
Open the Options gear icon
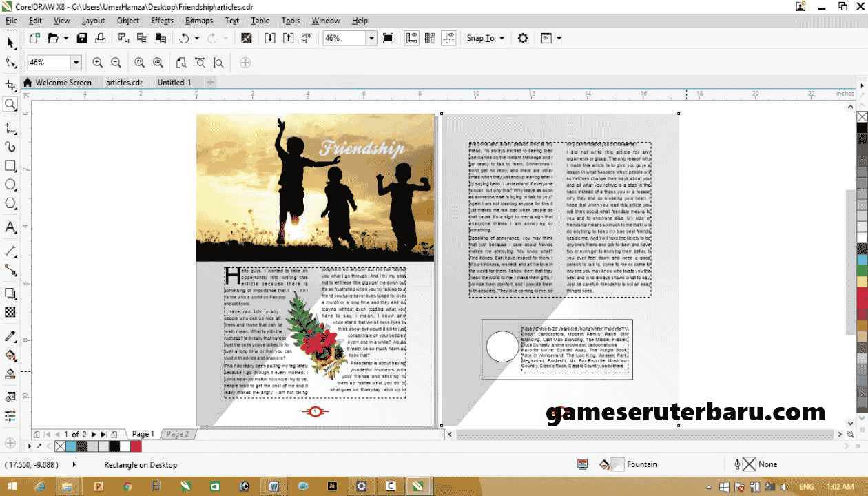click(523, 38)
